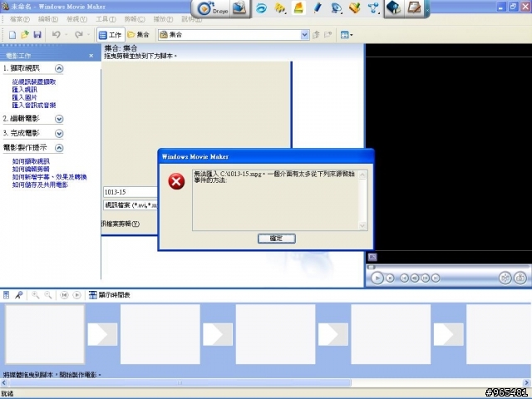
Task: Click the file name field showing 1013-15
Action: (131, 192)
